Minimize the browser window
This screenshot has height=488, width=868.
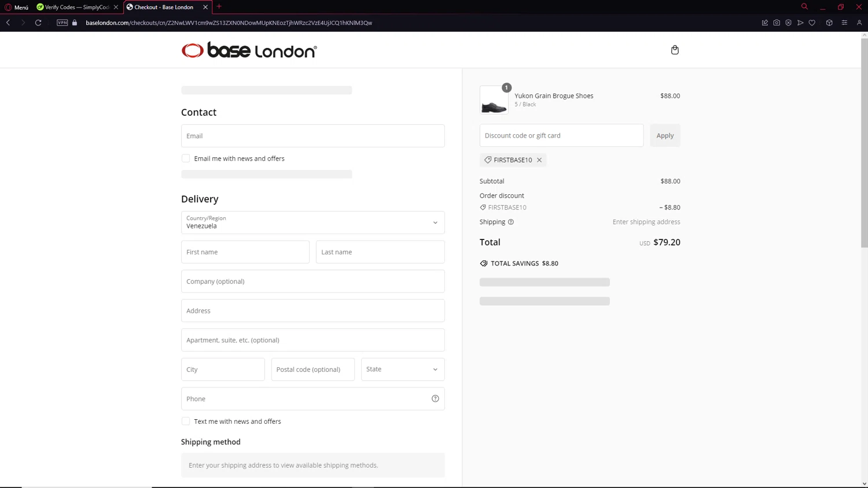(822, 7)
